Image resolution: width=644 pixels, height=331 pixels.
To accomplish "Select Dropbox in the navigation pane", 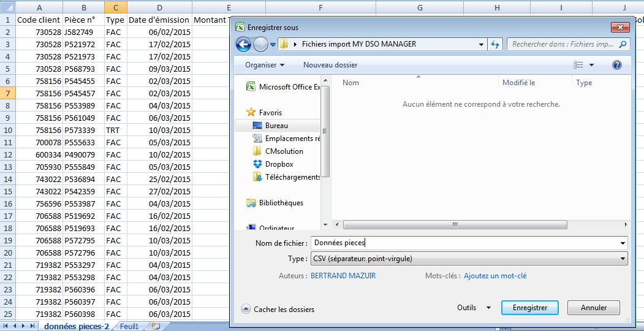I will (x=279, y=164).
